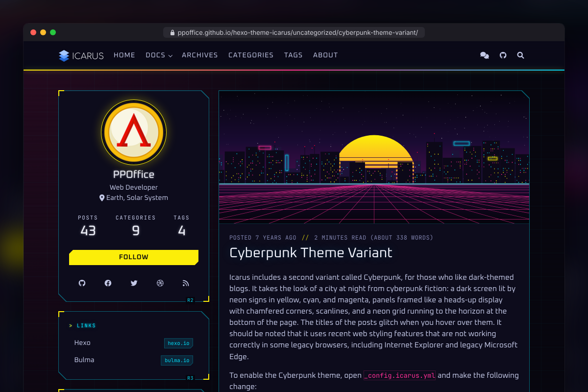Click the posts count 43
This screenshot has width=588, height=392.
point(88,231)
